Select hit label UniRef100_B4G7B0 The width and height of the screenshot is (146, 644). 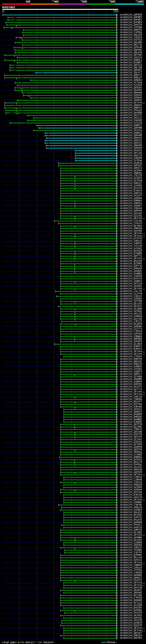click(131, 608)
